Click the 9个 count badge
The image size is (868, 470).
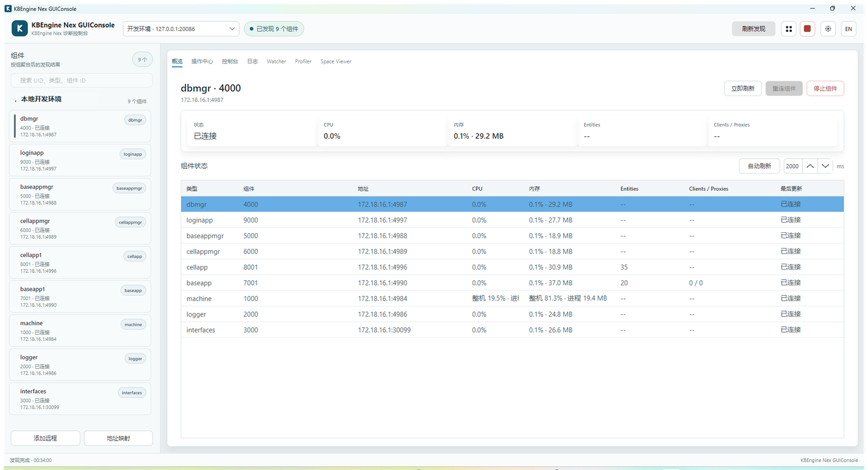[142, 60]
